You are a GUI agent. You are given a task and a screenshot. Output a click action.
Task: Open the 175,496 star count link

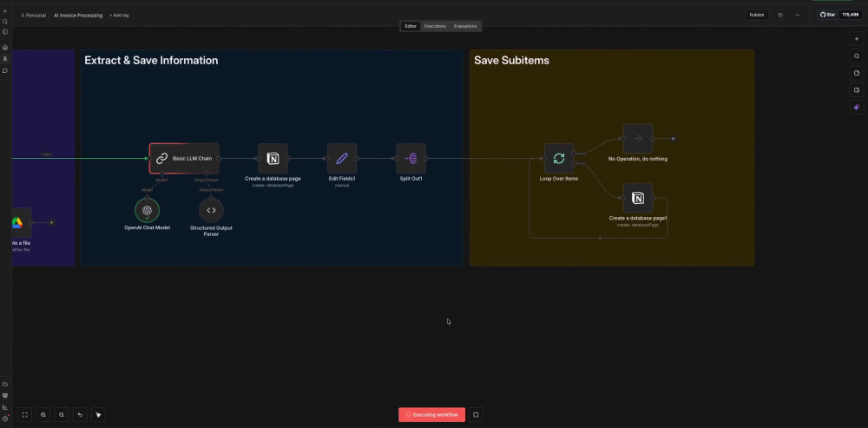click(851, 15)
